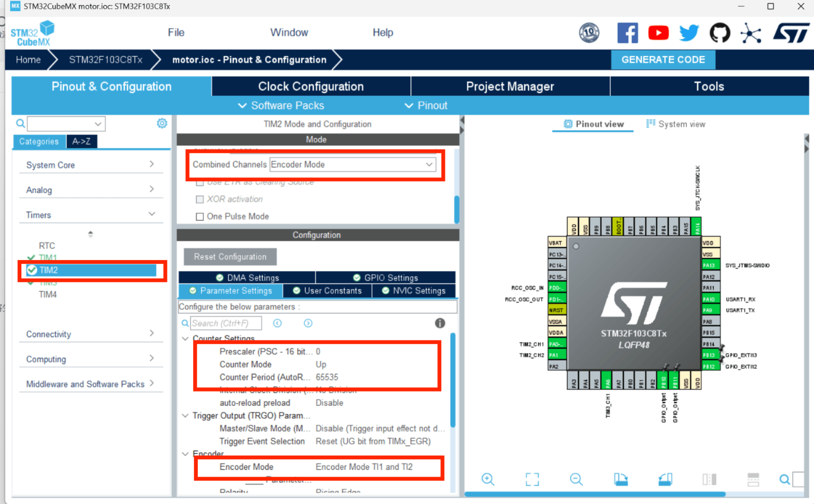Click the 10-year anniversary badge icon
Image resolution: width=814 pixels, height=504 pixels.
click(589, 33)
